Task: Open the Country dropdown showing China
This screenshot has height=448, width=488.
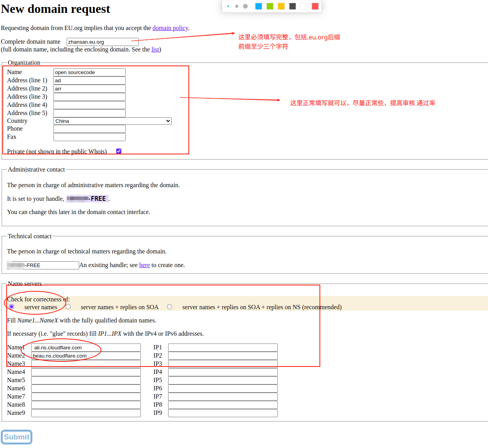Action: pos(112,121)
